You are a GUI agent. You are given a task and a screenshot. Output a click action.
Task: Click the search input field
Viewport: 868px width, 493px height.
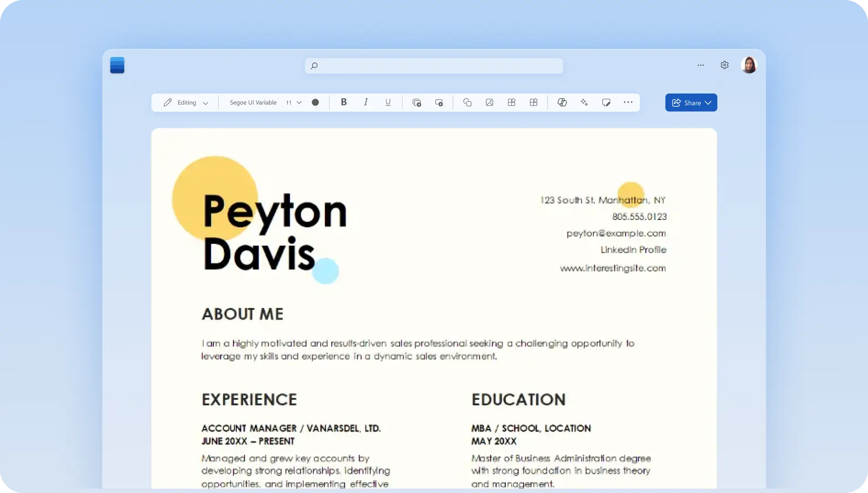pyautogui.click(x=434, y=66)
